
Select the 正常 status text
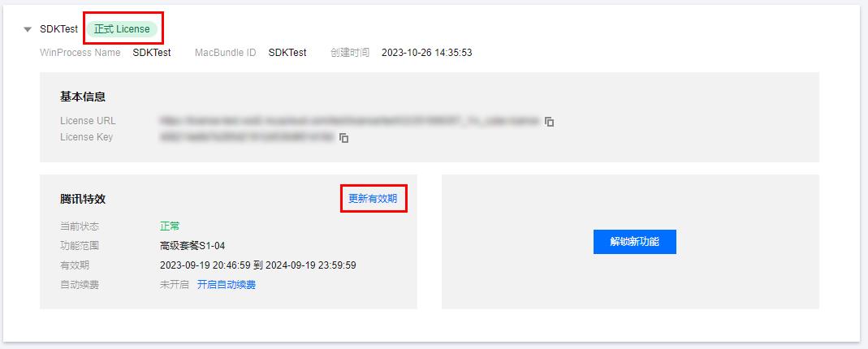point(170,226)
